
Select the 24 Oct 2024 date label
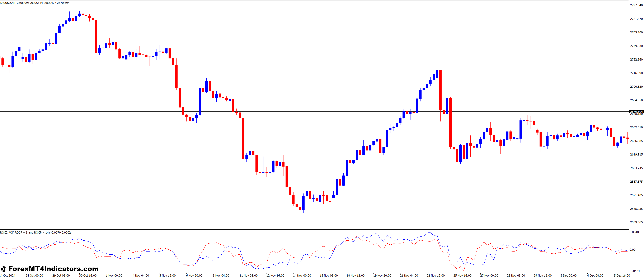click(8, 275)
